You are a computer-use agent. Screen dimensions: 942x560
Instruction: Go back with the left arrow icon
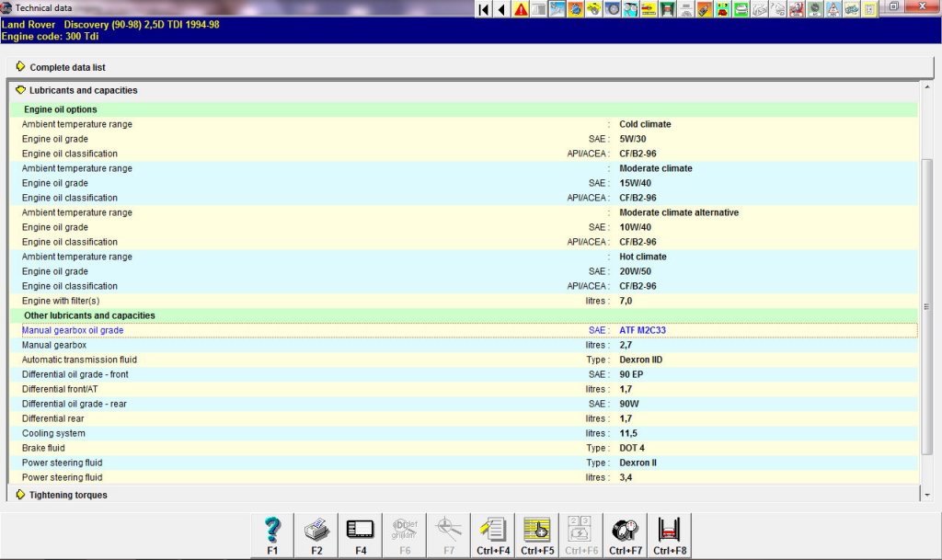[x=501, y=9]
